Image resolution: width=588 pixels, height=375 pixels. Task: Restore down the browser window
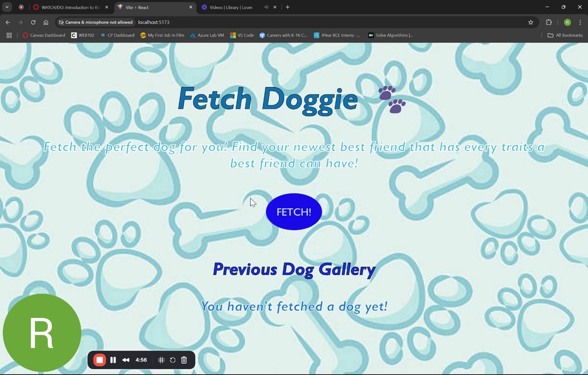pyautogui.click(x=564, y=7)
